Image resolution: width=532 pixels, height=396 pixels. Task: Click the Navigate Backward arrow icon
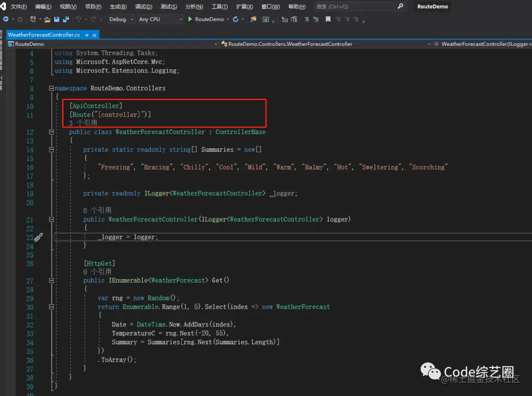pyautogui.click(x=6, y=19)
